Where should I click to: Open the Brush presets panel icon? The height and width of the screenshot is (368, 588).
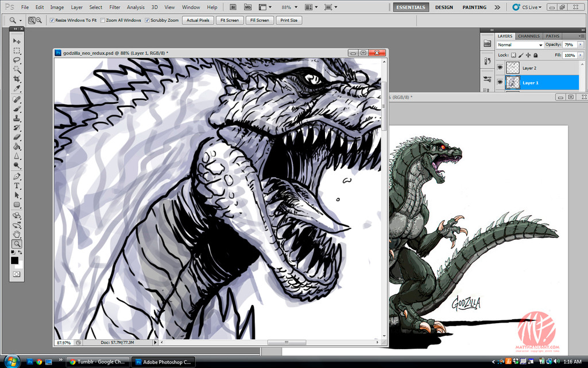tap(487, 79)
